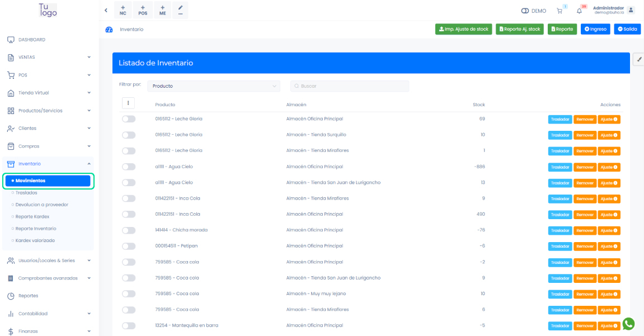Viewport: 644px width, 336px height.
Task: Toggle the DEMO mode switch
Action: (525, 11)
